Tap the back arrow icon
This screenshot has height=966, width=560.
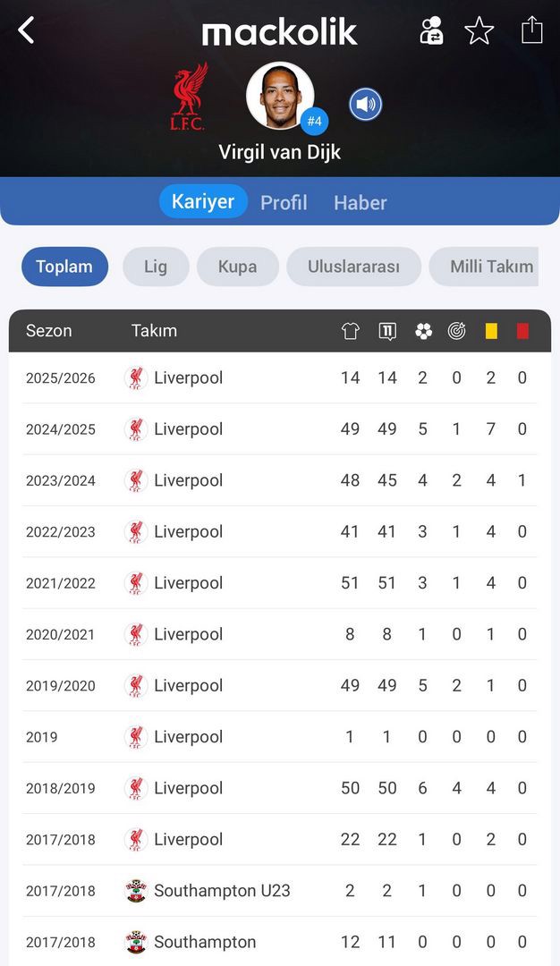(x=26, y=30)
